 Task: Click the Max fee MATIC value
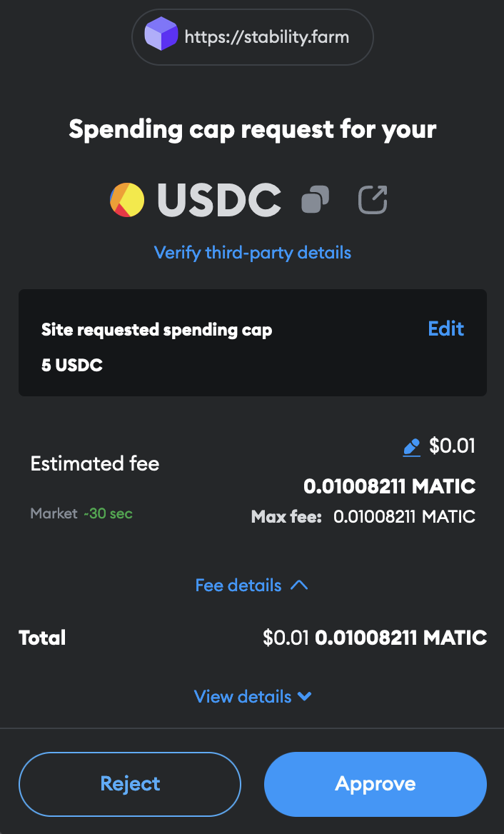coord(404,516)
